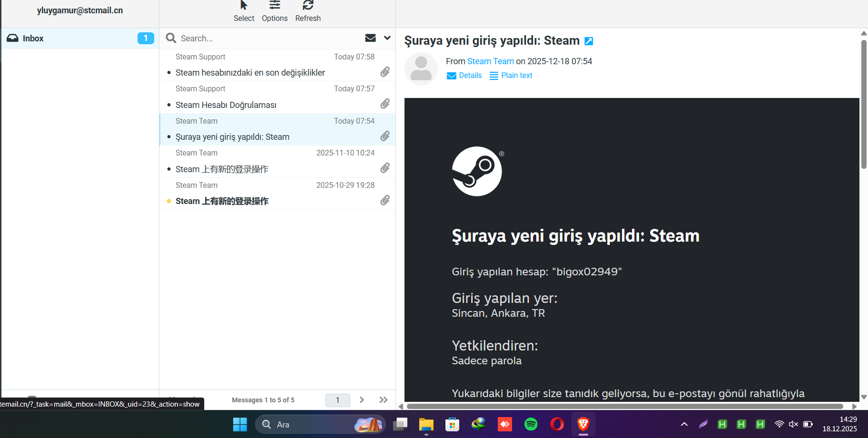868x438 pixels.
Task: Open Task View from the taskbar
Action: (x=400, y=424)
